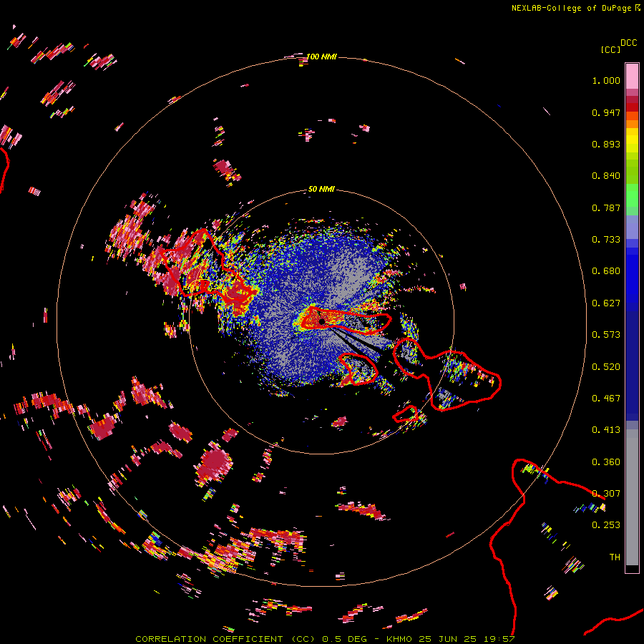The height and width of the screenshot is (644, 644).
Task: Click the 0.733 scale value
Action: [x=606, y=240]
